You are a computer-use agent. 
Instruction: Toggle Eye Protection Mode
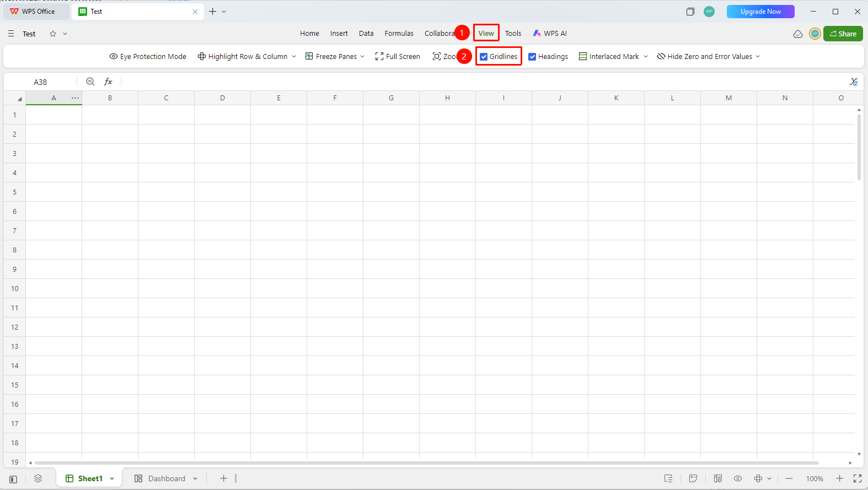pyautogui.click(x=148, y=56)
